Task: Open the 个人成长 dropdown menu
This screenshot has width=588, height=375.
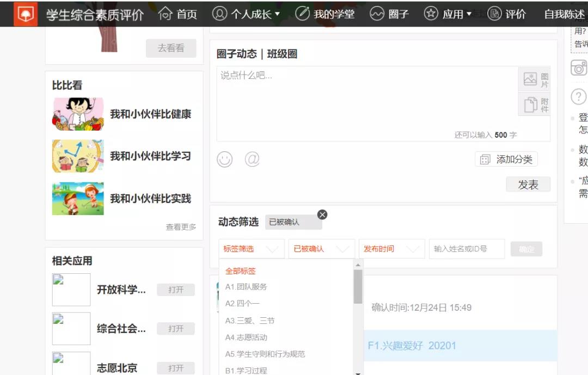Action: pyautogui.click(x=255, y=14)
